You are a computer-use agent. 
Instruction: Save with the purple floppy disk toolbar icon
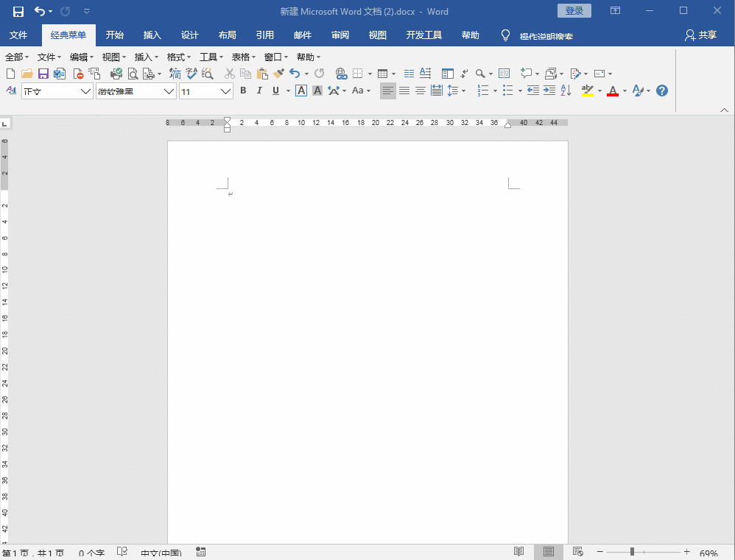43,74
